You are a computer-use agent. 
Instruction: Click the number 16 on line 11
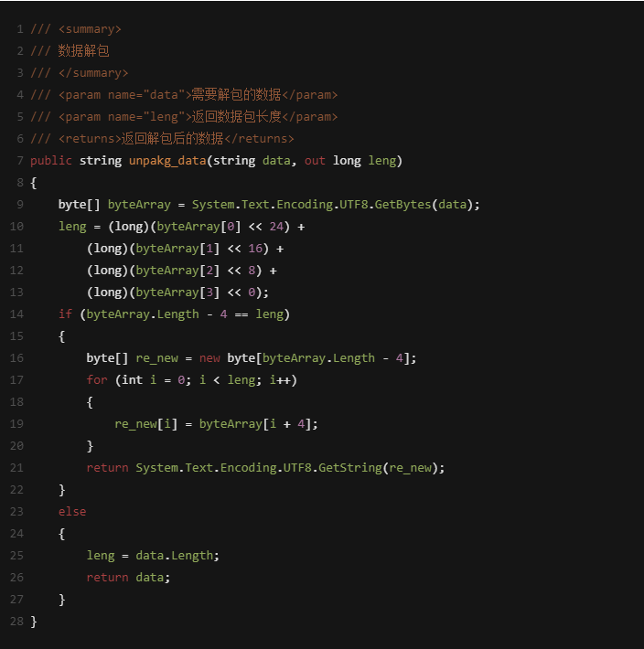[x=255, y=249]
